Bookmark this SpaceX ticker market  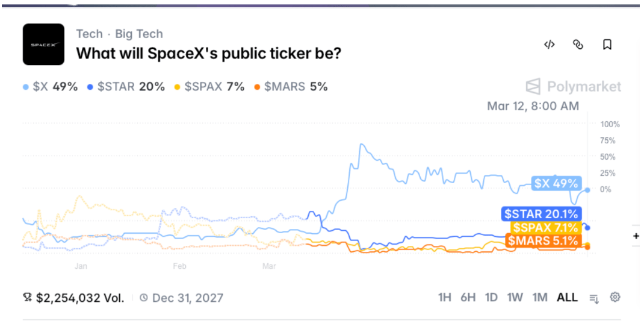[x=607, y=45]
